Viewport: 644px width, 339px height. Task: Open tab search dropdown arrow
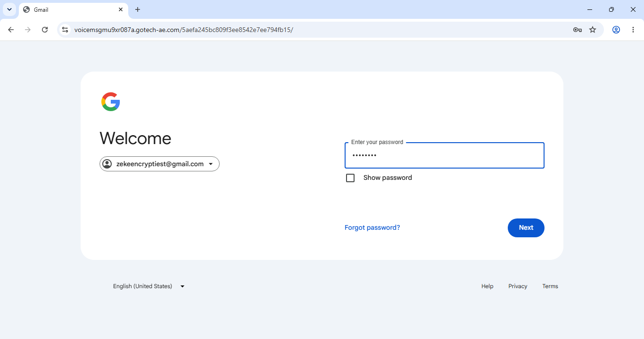coord(9,9)
